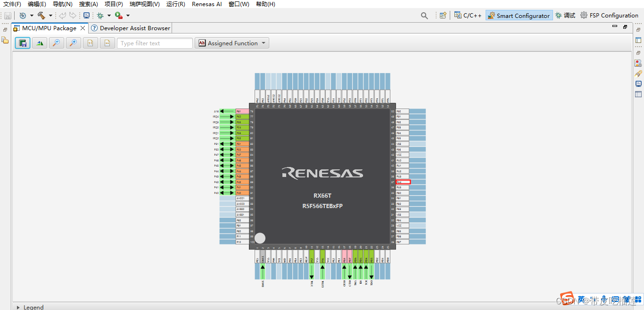Open the right sidebar image-like view icon
Viewport: 644px width, 310px height.
pos(638,63)
